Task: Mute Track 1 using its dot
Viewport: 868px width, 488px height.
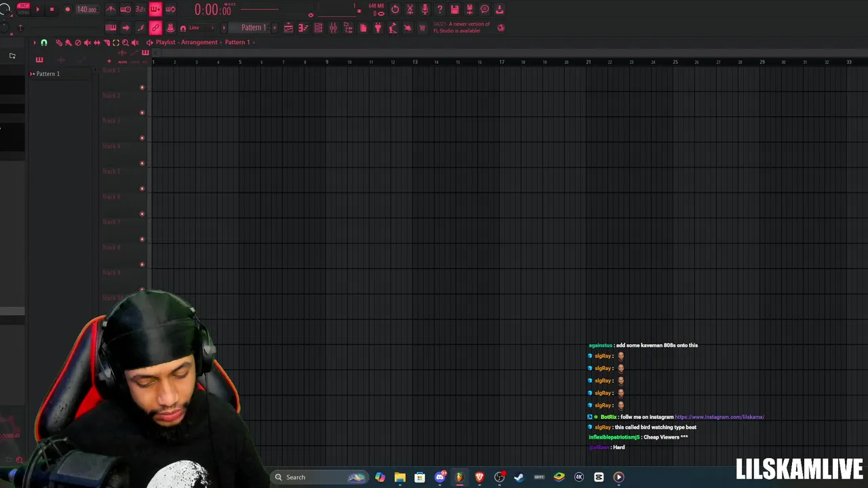Action: pyautogui.click(x=142, y=87)
